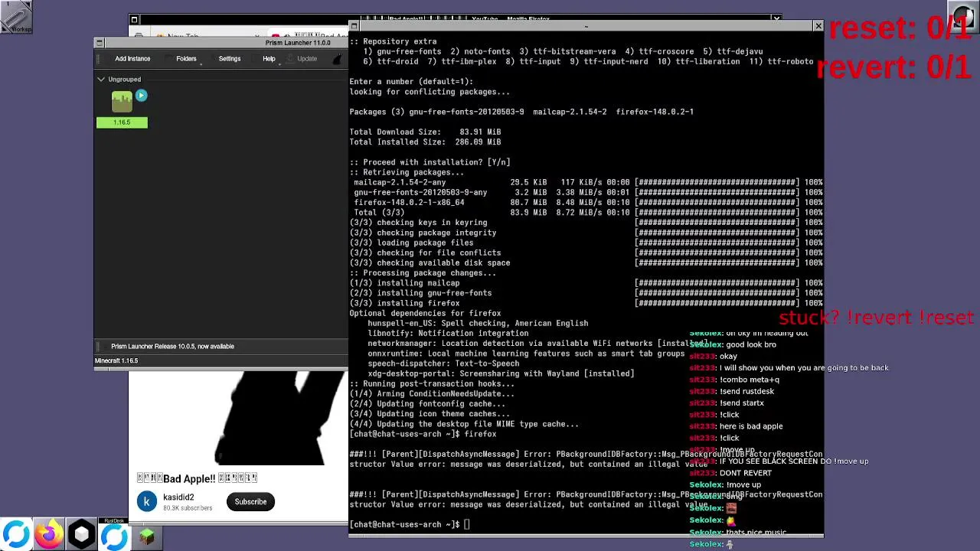Click 'Optional dependencies for firefox' text

point(425,313)
